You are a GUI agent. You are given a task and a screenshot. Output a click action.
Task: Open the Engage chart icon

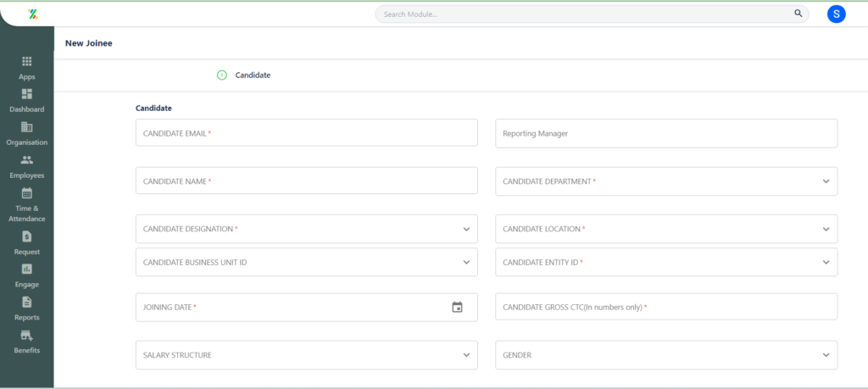26,269
